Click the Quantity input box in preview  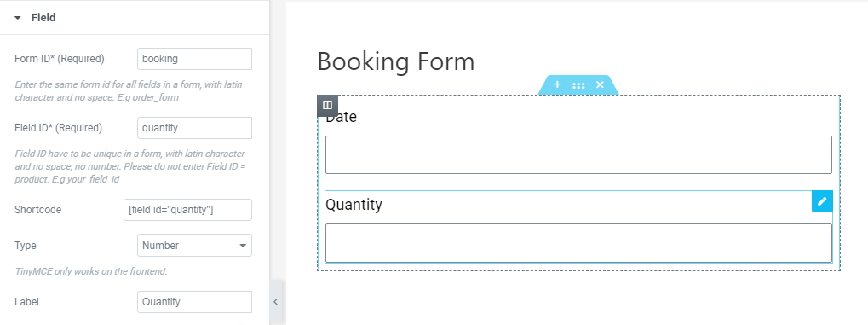point(578,243)
